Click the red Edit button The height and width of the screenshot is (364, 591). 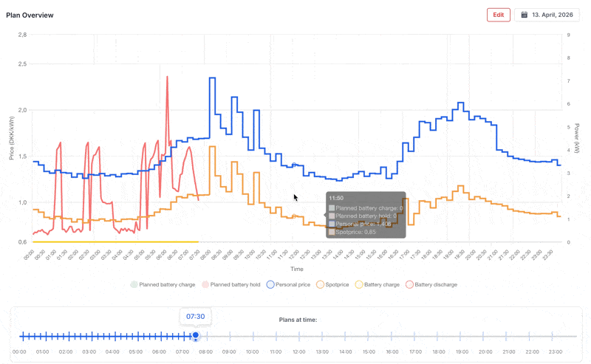pyautogui.click(x=498, y=15)
